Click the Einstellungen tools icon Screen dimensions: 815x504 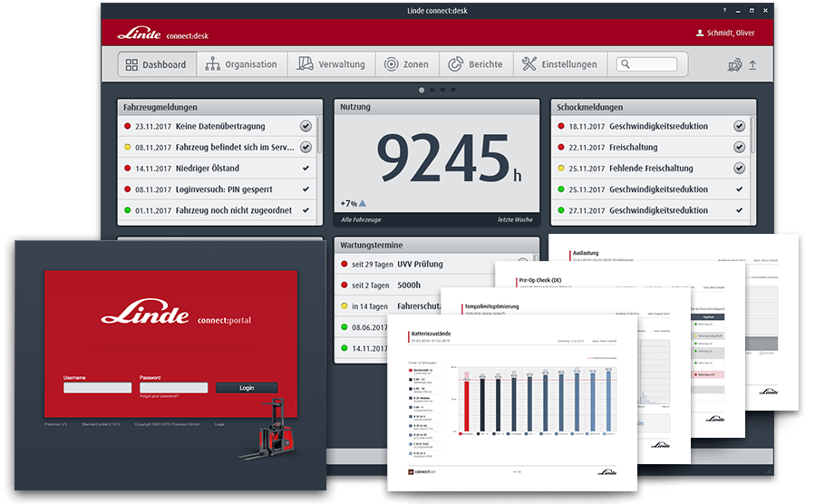click(529, 64)
